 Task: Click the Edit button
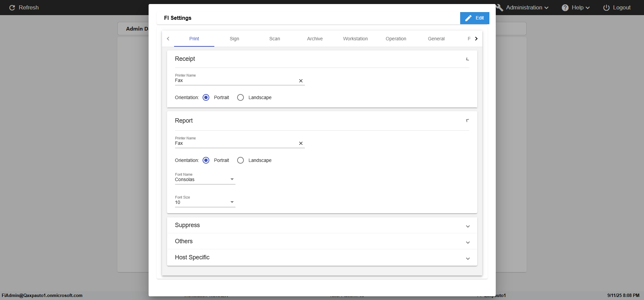[474, 18]
